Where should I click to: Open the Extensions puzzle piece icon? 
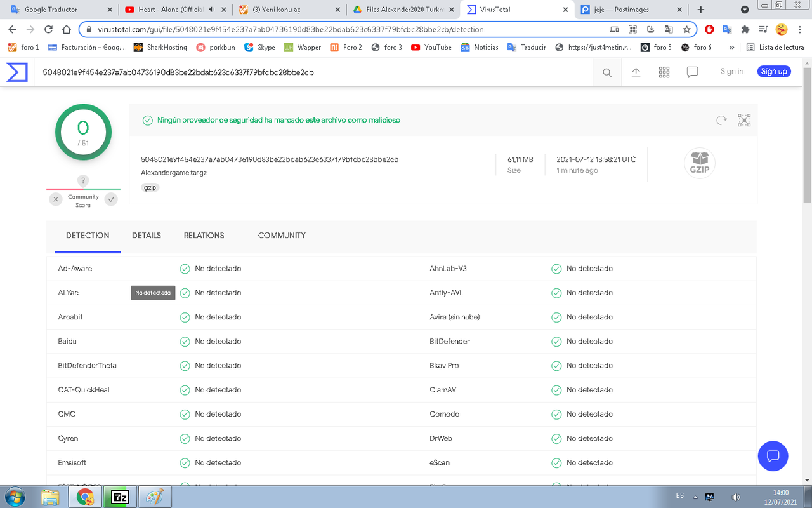[745, 29]
